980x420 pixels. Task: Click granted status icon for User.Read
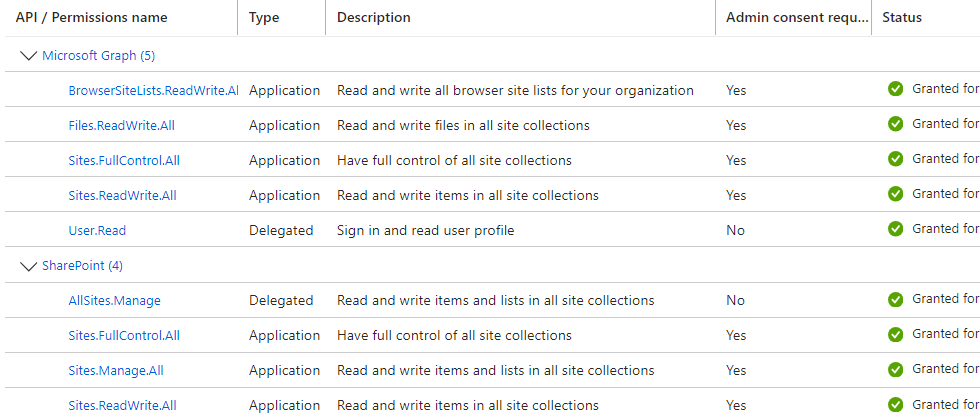pyautogui.click(x=895, y=229)
